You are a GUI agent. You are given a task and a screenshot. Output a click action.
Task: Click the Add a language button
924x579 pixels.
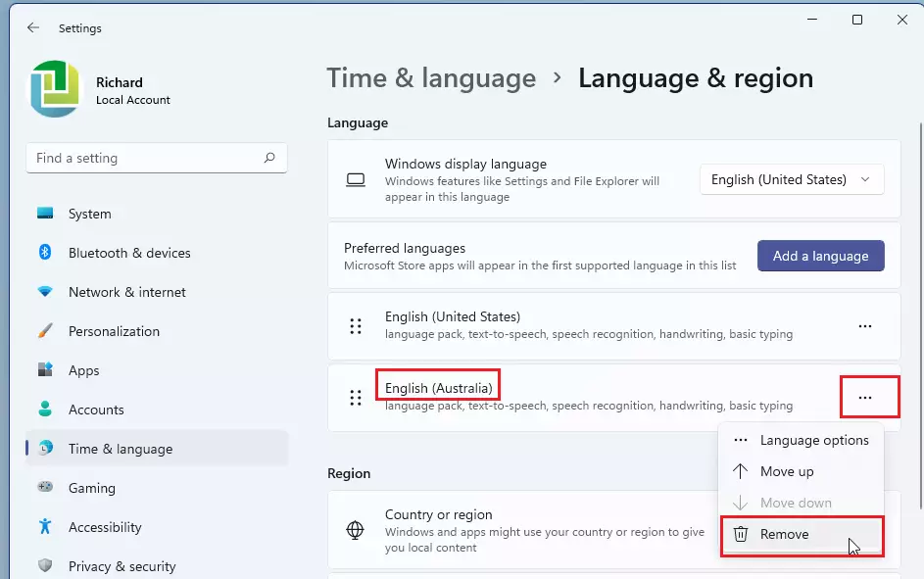(820, 256)
